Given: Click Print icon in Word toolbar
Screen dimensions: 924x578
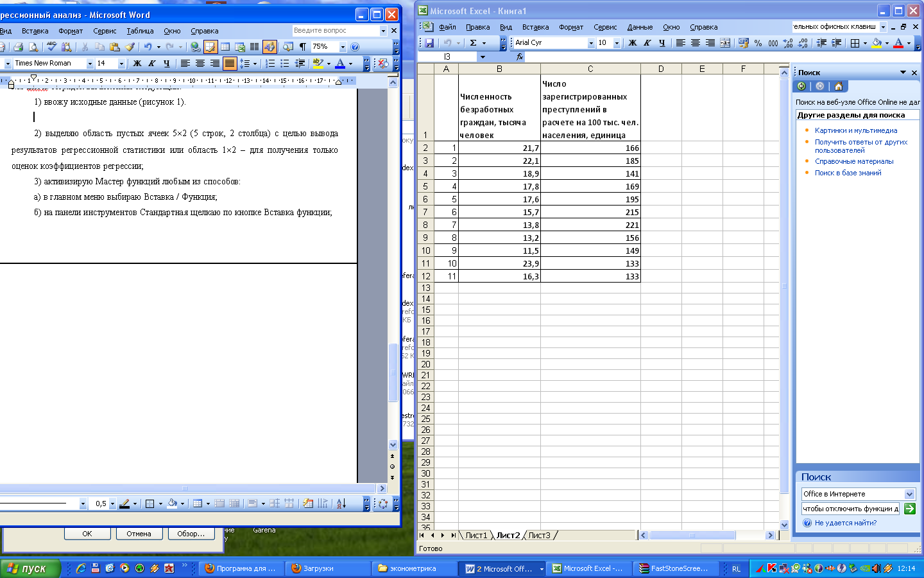Looking at the screenshot, I should click(x=18, y=47).
